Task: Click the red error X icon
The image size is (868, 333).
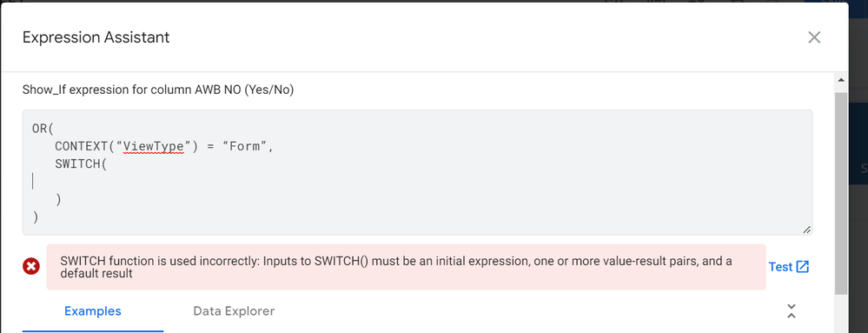Action: click(x=31, y=267)
